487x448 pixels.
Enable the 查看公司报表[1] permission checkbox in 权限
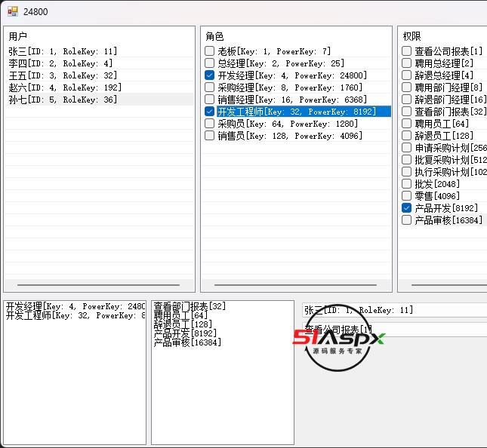[406, 51]
